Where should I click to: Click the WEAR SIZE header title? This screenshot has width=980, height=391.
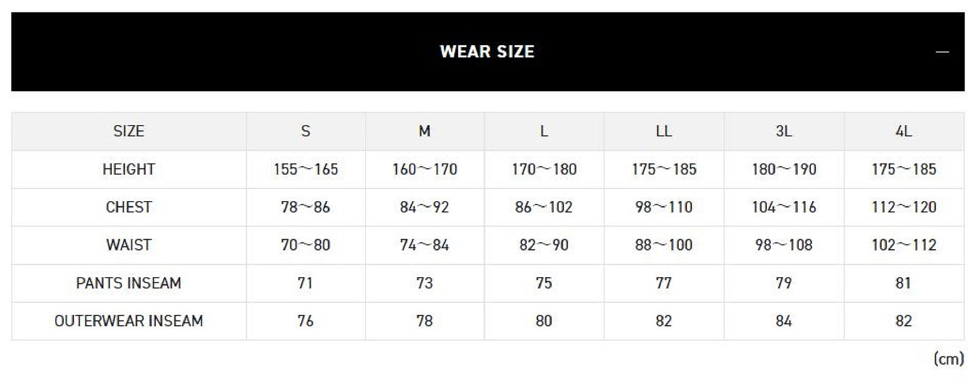pyautogui.click(x=487, y=52)
